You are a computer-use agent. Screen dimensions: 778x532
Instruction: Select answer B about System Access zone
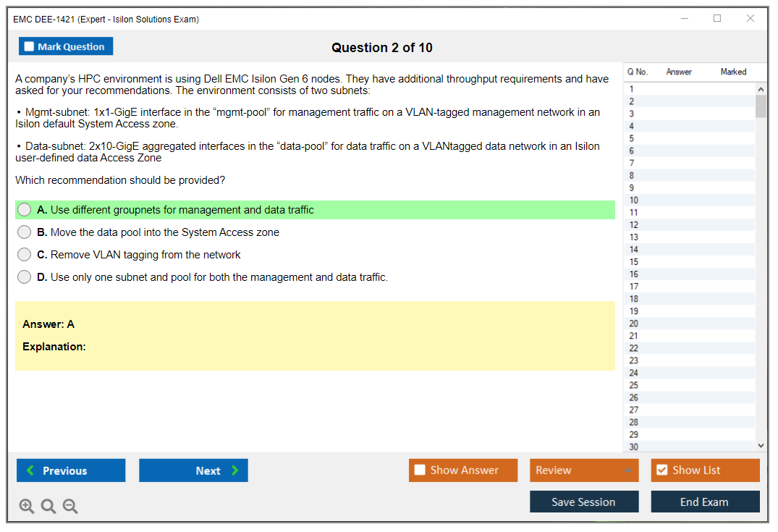25,232
